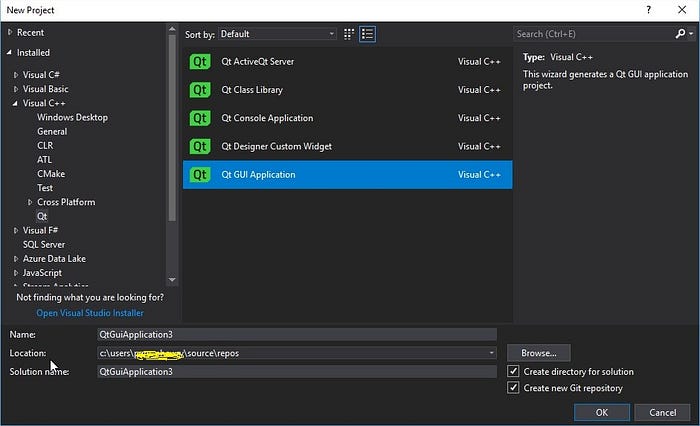The height and width of the screenshot is (426, 700).
Task: Select the CMake category
Action: [x=51, y=174]
